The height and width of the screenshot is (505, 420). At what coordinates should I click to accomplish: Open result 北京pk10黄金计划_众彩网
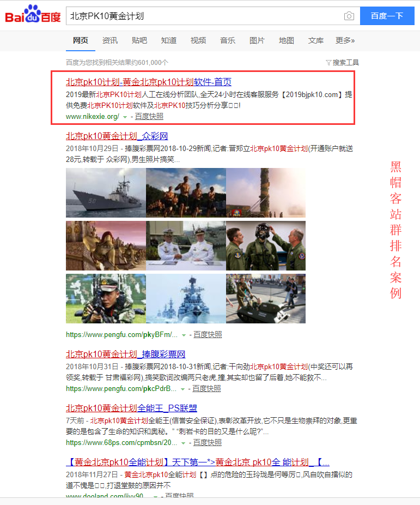click(117, 136)
